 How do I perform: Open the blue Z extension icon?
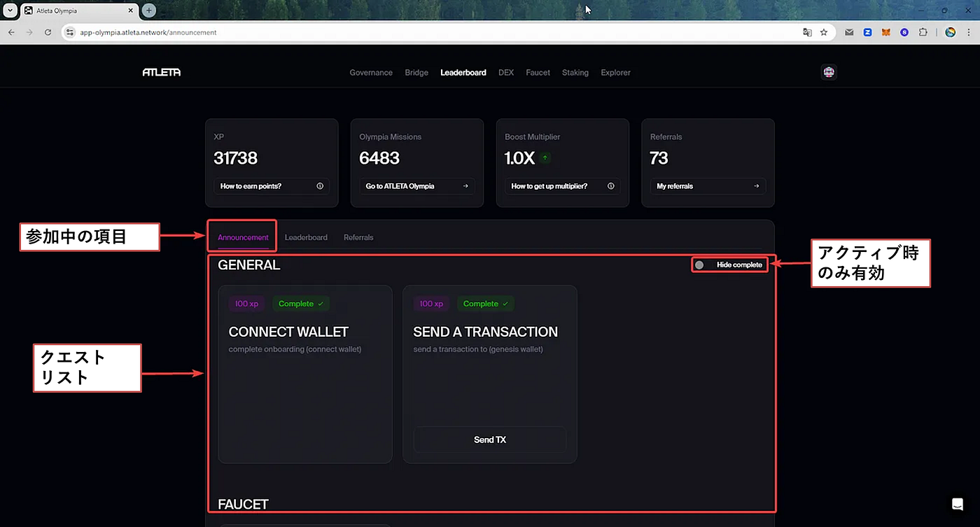[867, 32]
